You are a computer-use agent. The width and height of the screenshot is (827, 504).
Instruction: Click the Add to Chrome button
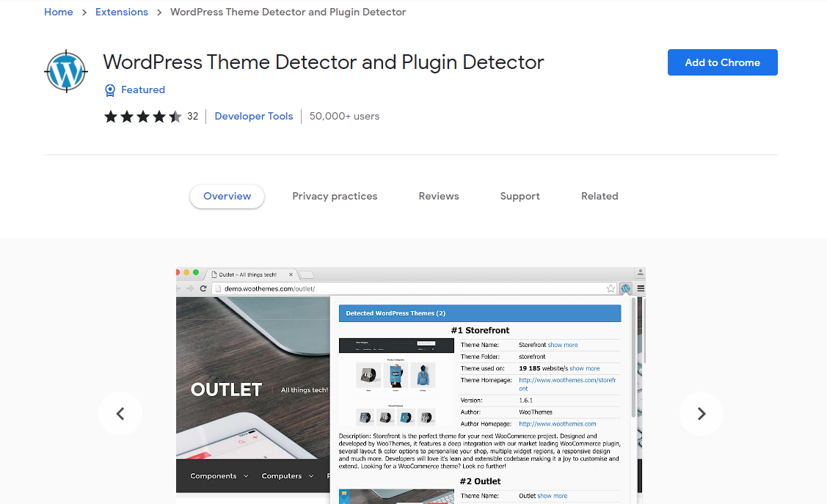[x=722, y=62]
